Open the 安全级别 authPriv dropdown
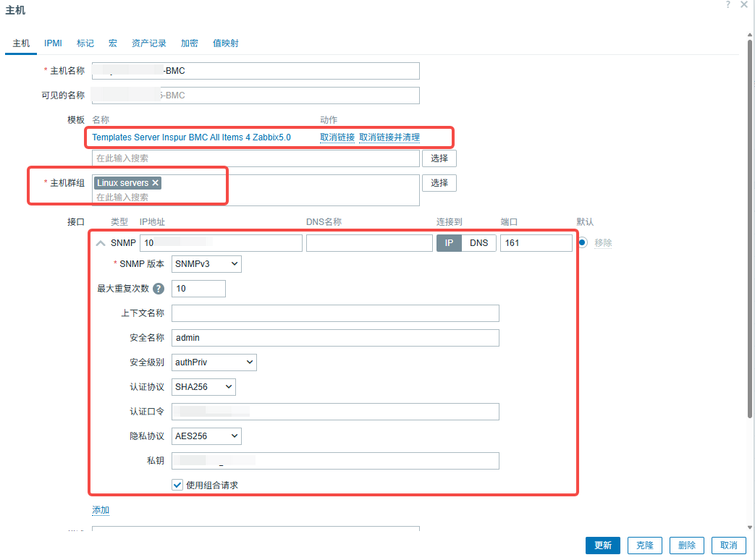Screen dimensions: 755x560 click(x=214, y=362)
